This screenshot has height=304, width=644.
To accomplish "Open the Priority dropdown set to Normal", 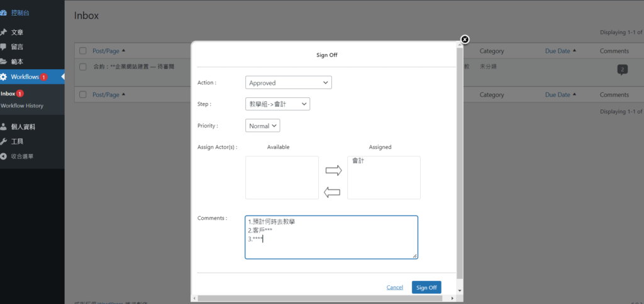I will tap(262, 126).
